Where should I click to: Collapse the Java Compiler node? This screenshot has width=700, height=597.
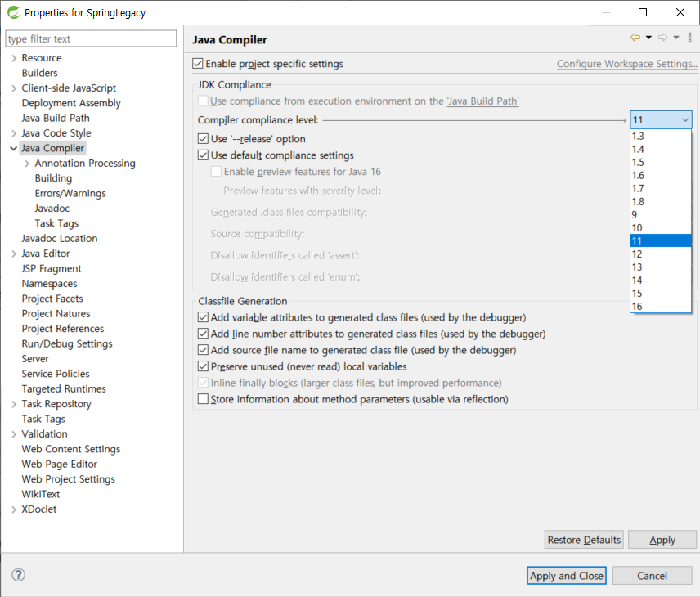(14, 148)
